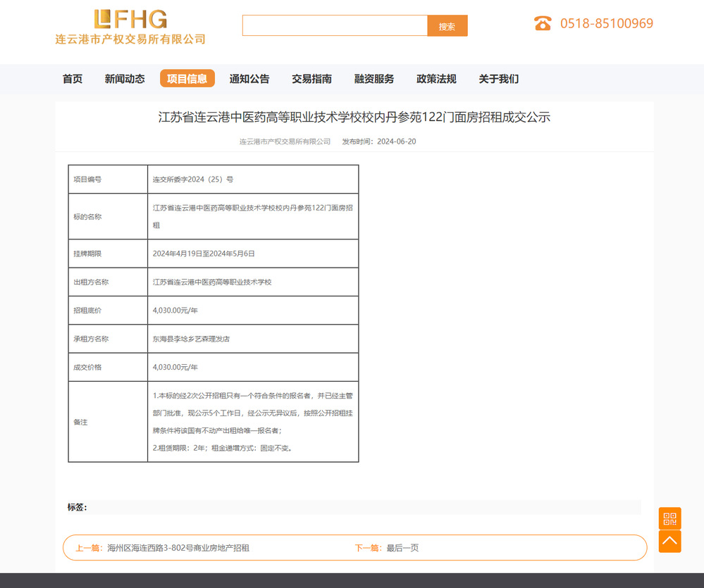Click the company name 连云港市产权交易所有限公司 under the logo
The width and height of the screenshot is (704, 588).
tap(130, 39)
